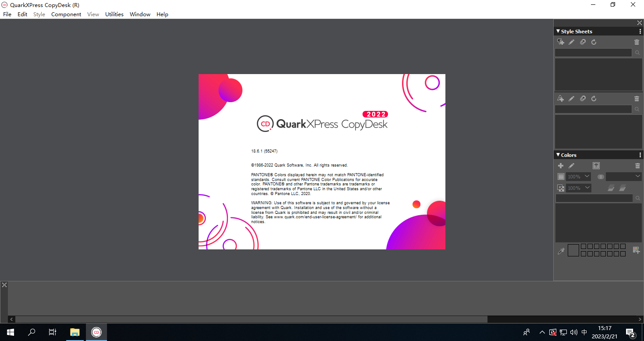This screenshot has width=644, height=341.
Task: Focus the paragraph style sheet search field
Action: pyautogui.click(x=593, y=53)
